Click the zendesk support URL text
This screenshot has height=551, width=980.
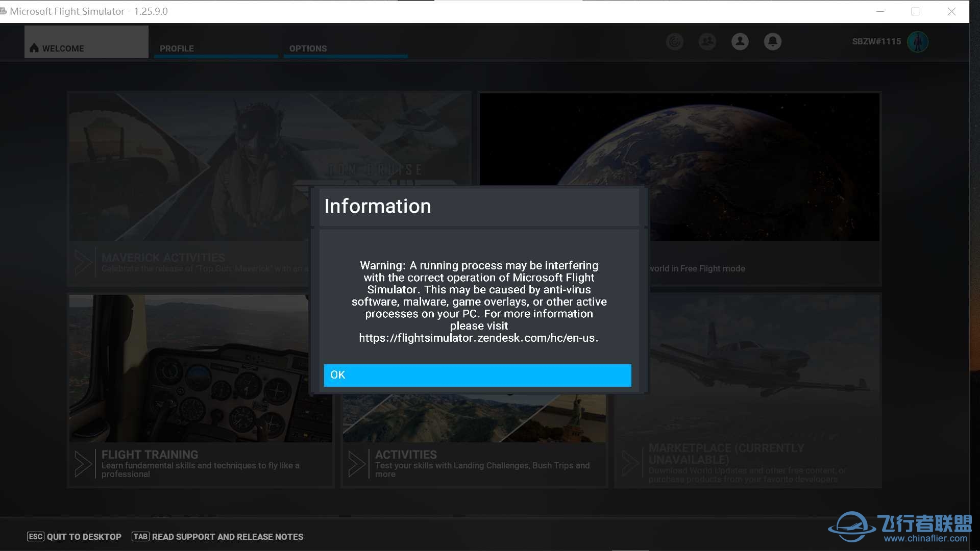click(479, 338)
